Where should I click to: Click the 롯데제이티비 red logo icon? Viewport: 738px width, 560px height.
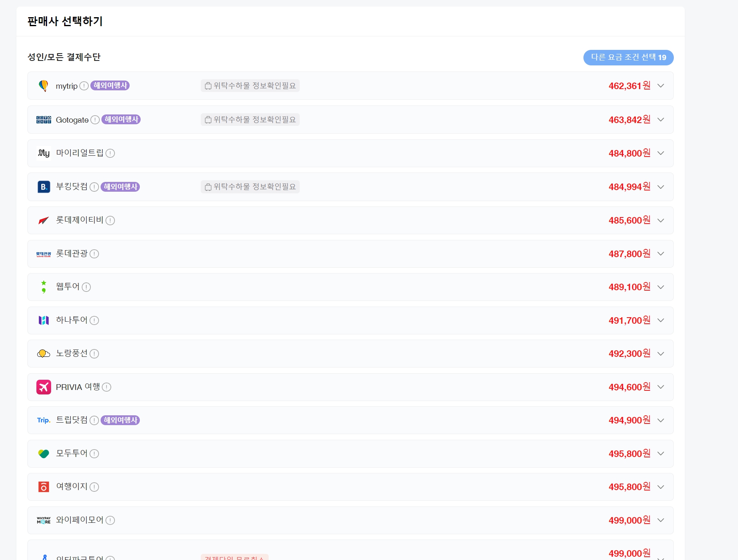coord(44,220)
